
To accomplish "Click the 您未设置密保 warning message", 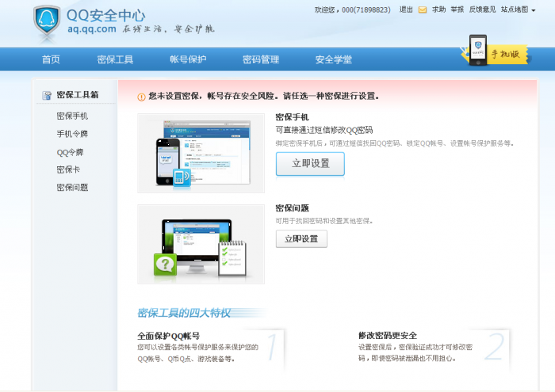I will (x=264, y=96).
